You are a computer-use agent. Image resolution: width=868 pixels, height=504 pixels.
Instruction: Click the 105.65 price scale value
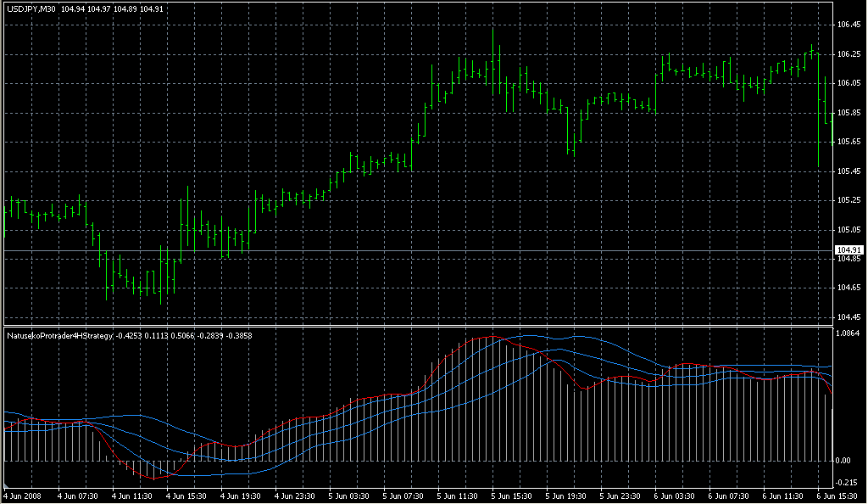pyautogui.click(x=849, y=142)
